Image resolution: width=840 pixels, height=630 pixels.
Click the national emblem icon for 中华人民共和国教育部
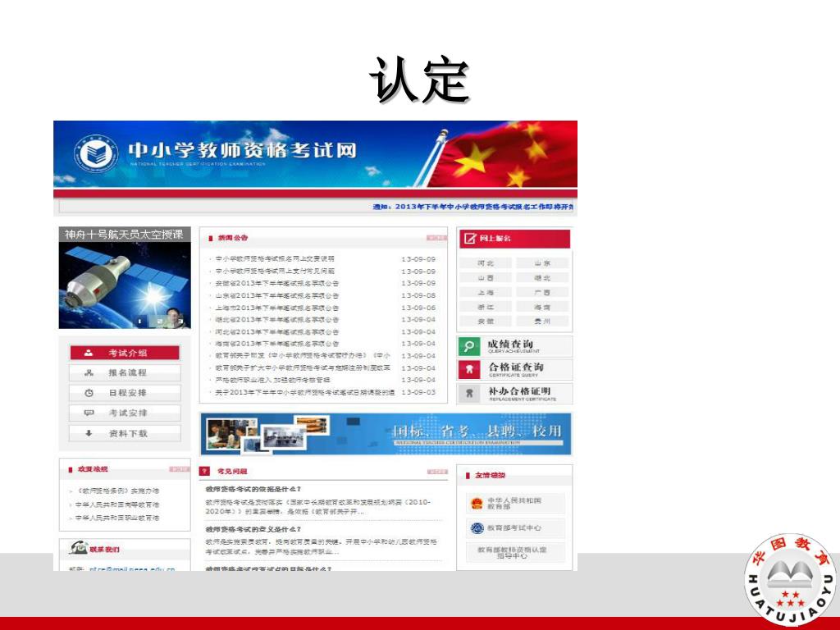[477, 503]
